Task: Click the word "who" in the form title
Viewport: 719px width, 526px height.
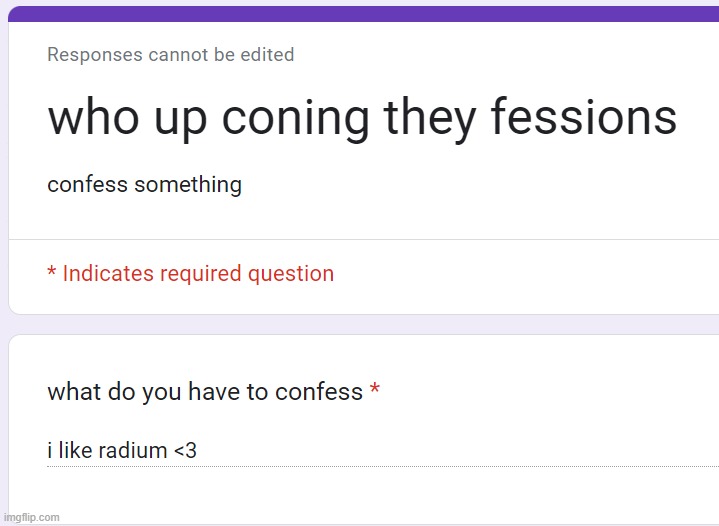Action: point(94,117)
